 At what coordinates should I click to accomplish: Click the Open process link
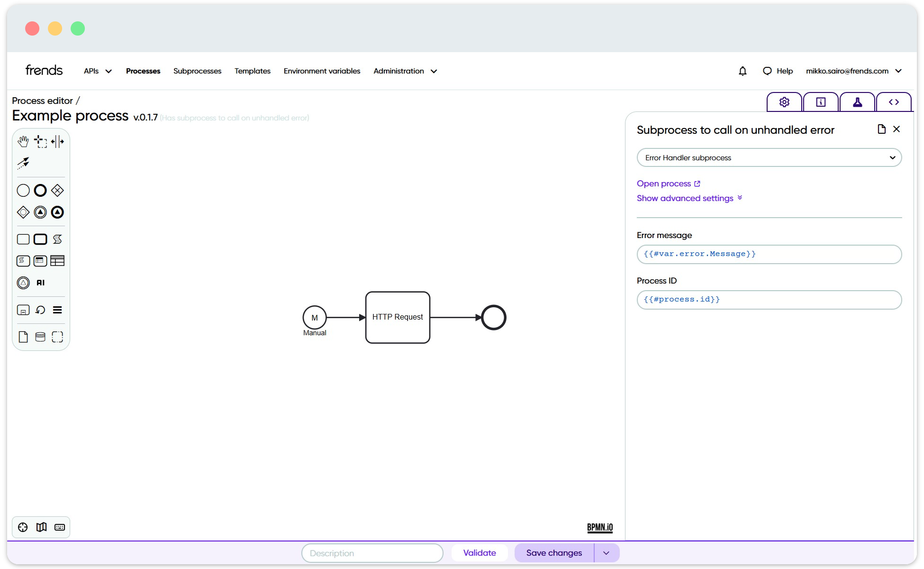point(664,184)
